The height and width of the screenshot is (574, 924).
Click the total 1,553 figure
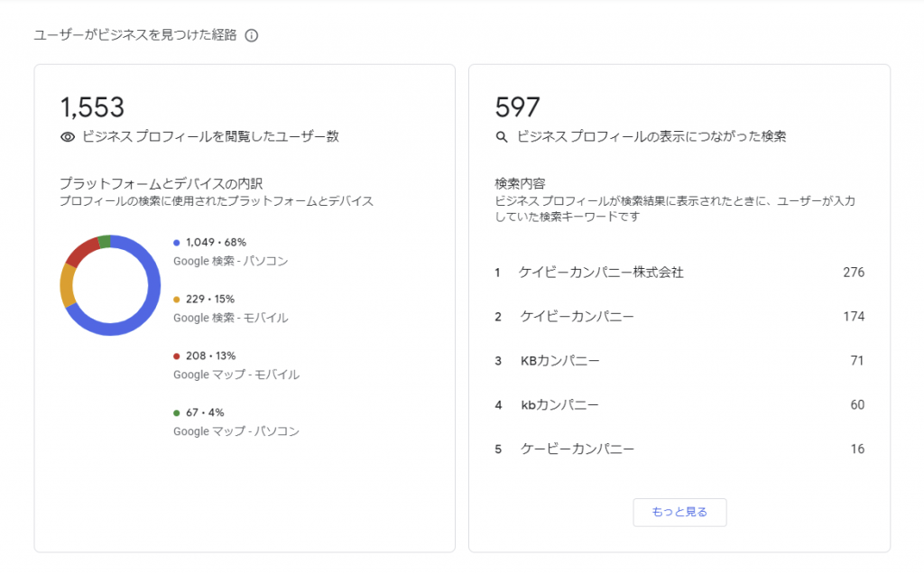point(92,107)
